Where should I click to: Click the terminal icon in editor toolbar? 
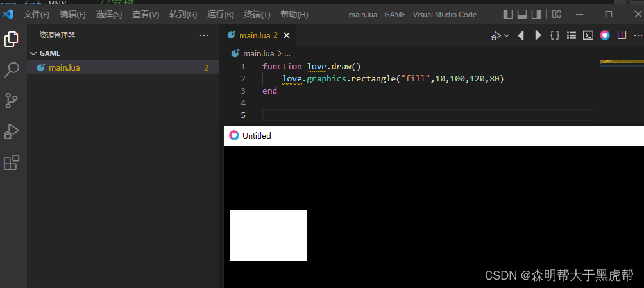[x=588, y=36]
